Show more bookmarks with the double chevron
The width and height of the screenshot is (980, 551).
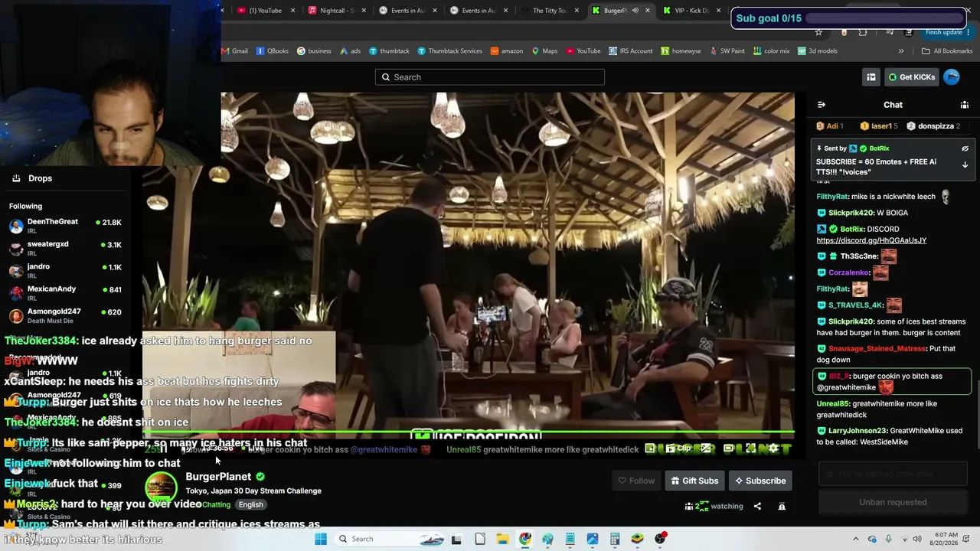click(901, 51)
